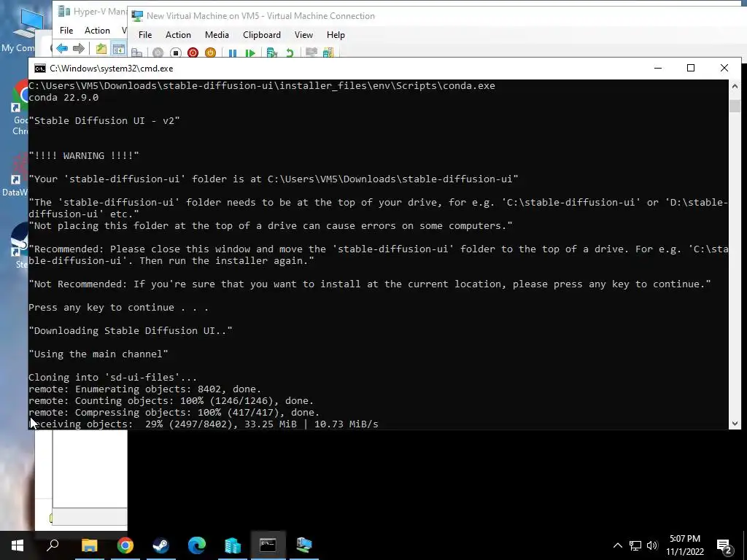
Task: Show hidden system tray icons
Action: [x=617, y=545]
